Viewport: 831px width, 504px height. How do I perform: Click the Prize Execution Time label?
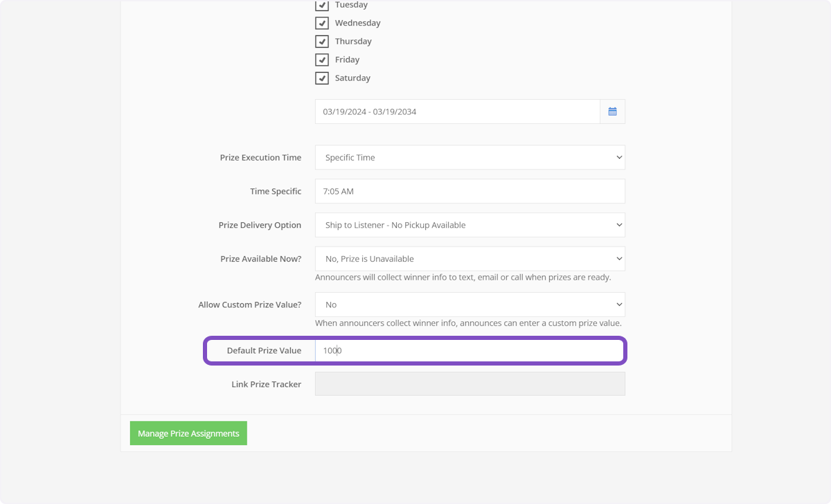pyautogui.click(x=260, y=157)
